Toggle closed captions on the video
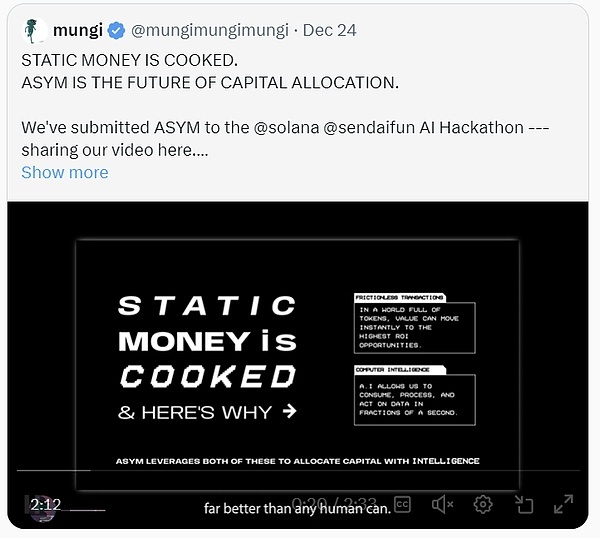 click(x=402, y=505)
